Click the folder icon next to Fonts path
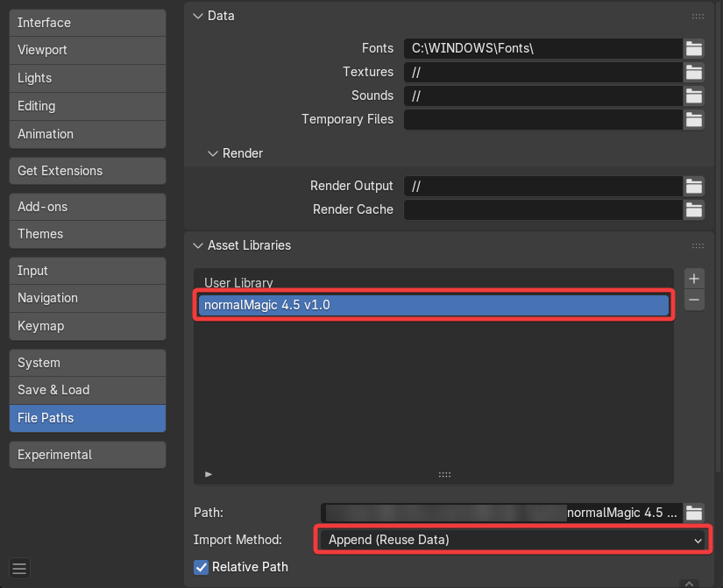The height and width of the screenshot is (588, 723). click(694, 48)
